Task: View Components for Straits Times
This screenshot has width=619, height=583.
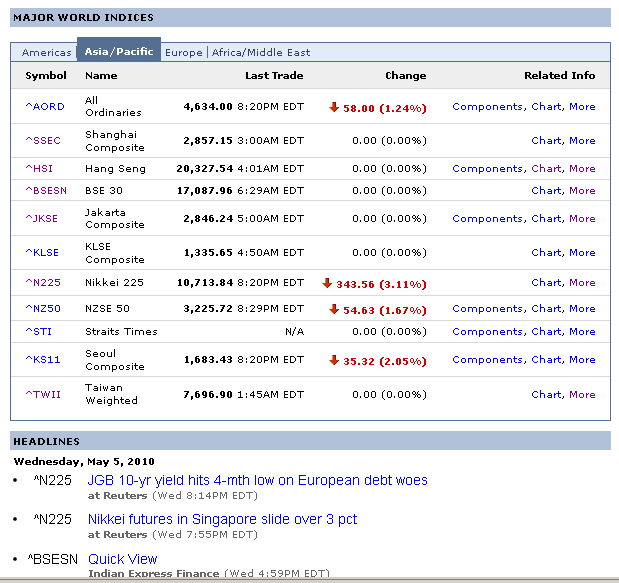Action: click(488, 332)
